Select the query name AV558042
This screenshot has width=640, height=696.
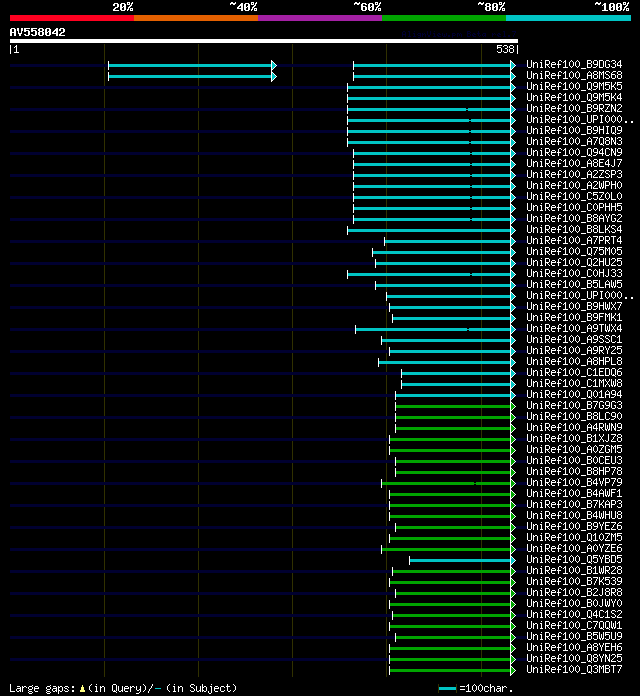37,32
